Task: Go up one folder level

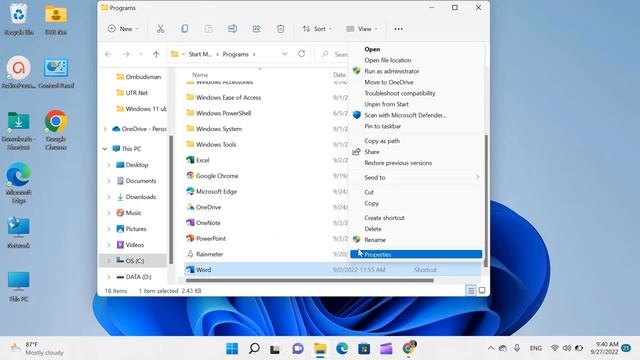Action: (156, 54)
